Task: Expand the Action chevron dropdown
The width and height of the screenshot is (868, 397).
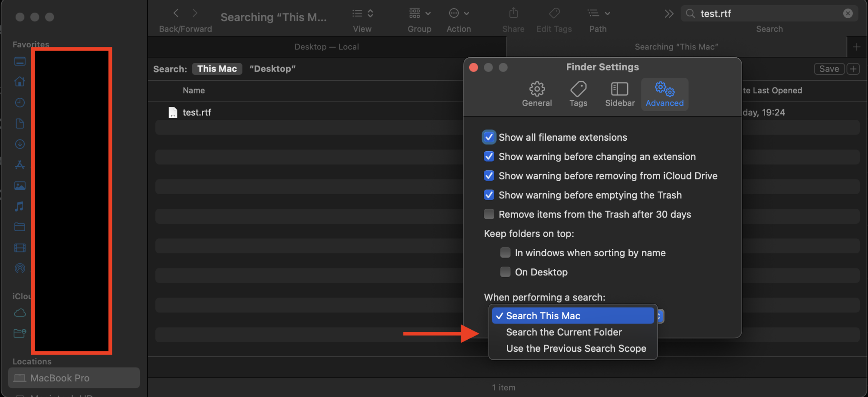Action: 467,13
